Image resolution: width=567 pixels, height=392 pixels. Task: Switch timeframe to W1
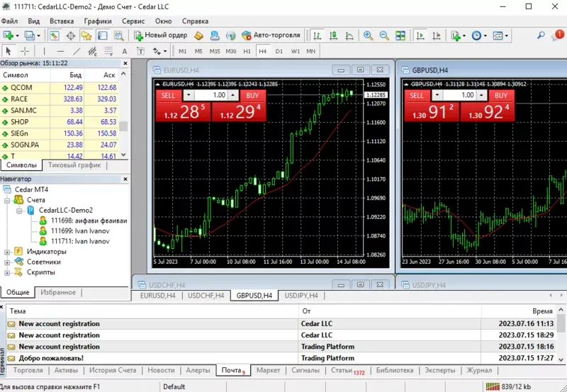(296, 51)
